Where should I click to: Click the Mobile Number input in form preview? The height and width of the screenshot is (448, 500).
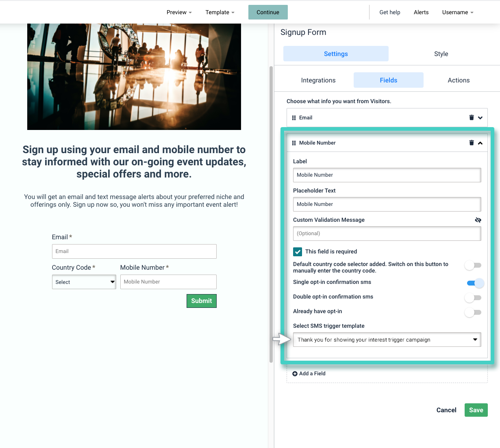click(x=168, y=282)
